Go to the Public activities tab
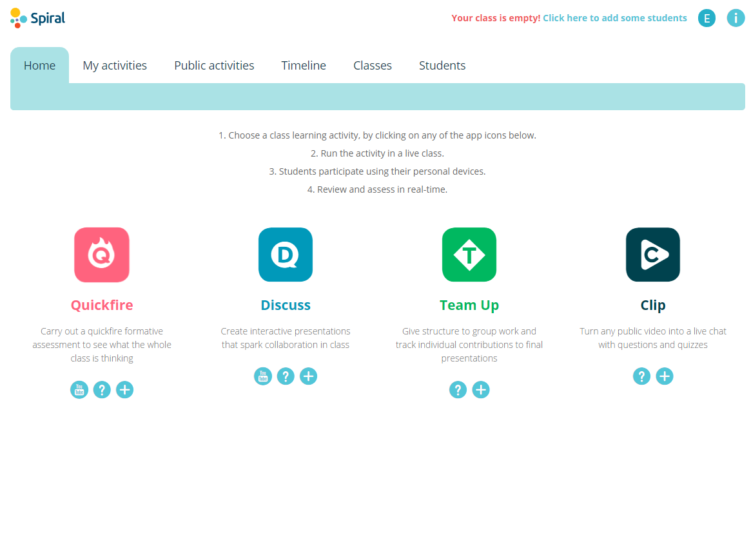Screen dimensions: 751x560 coord(214,66)
